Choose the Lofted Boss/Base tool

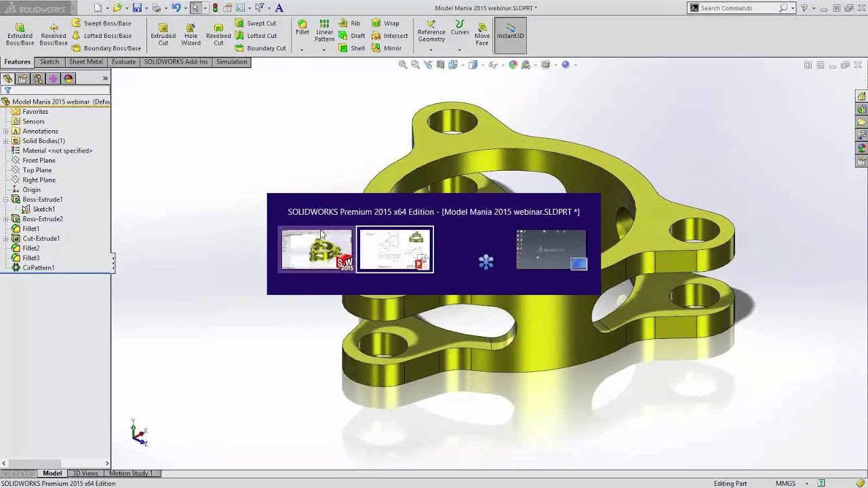coord(102,35)
